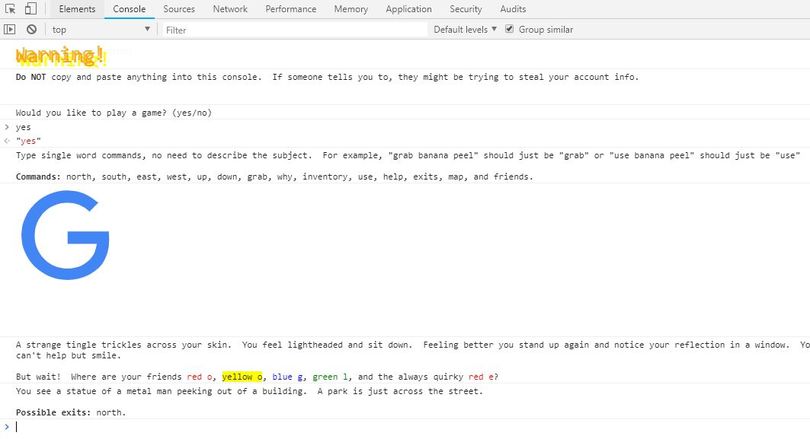Click the highlighted yellow o text
Viewport: 810px width, 439px height.
click(242, 377)
